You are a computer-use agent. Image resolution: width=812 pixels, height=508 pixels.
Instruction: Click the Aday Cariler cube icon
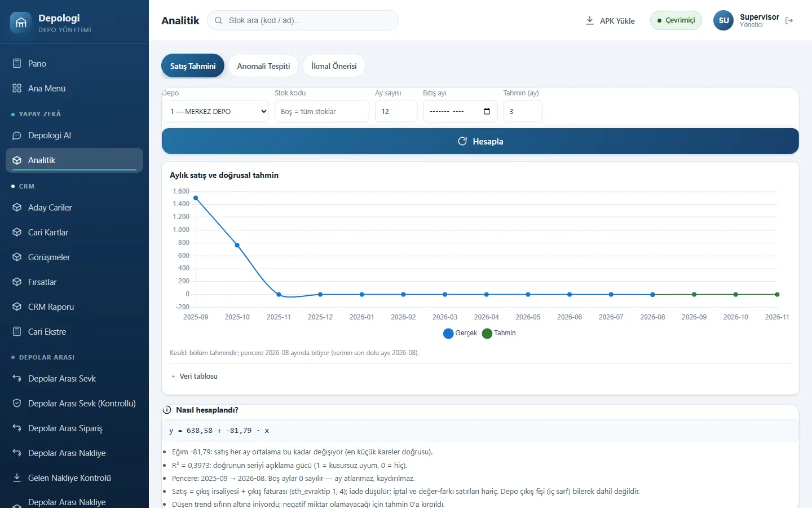tap(17, 208)
